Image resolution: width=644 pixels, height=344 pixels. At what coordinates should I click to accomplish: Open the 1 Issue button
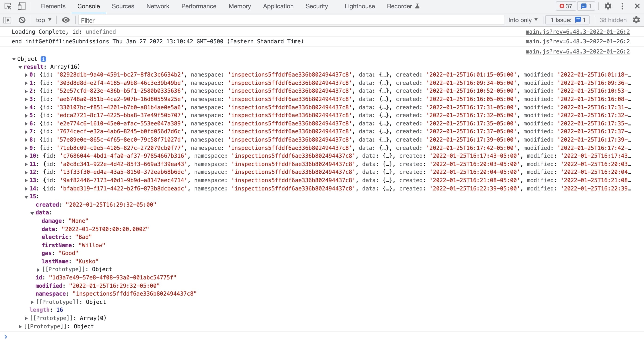click(x=567, y=20)
